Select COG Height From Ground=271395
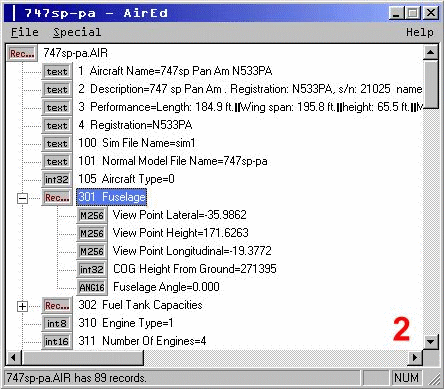Viewport: 444px width, 389px height. [195, 269]
